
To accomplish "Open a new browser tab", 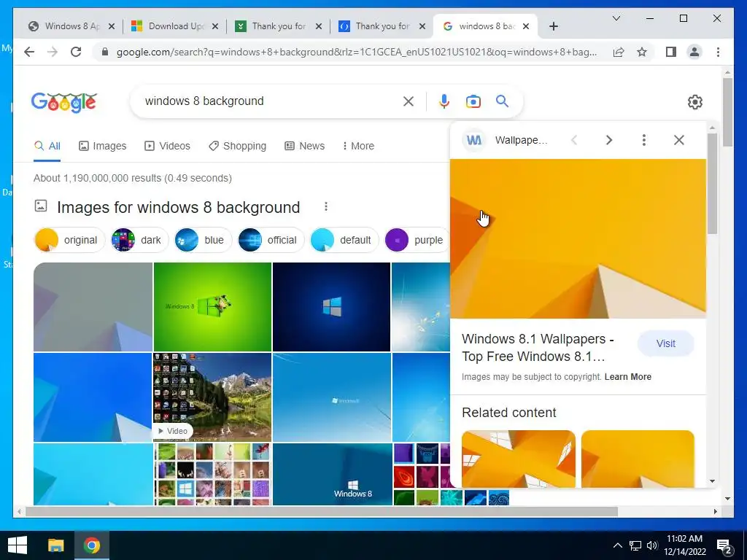I will click(x=553, y=26).
